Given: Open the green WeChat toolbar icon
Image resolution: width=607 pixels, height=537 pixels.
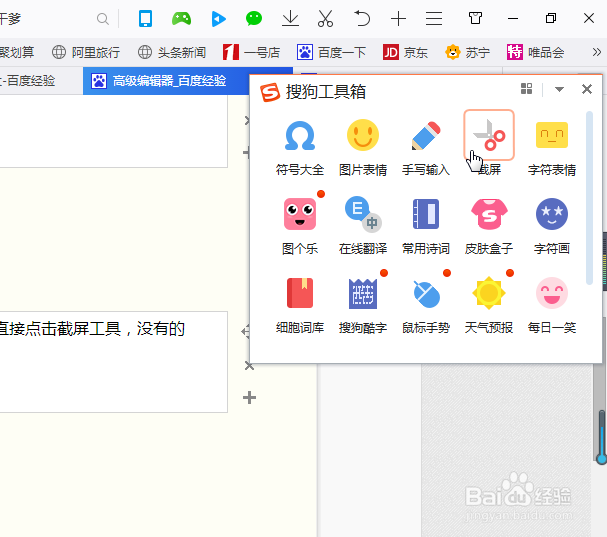Looking at the screenshot, I should [254, 18].
